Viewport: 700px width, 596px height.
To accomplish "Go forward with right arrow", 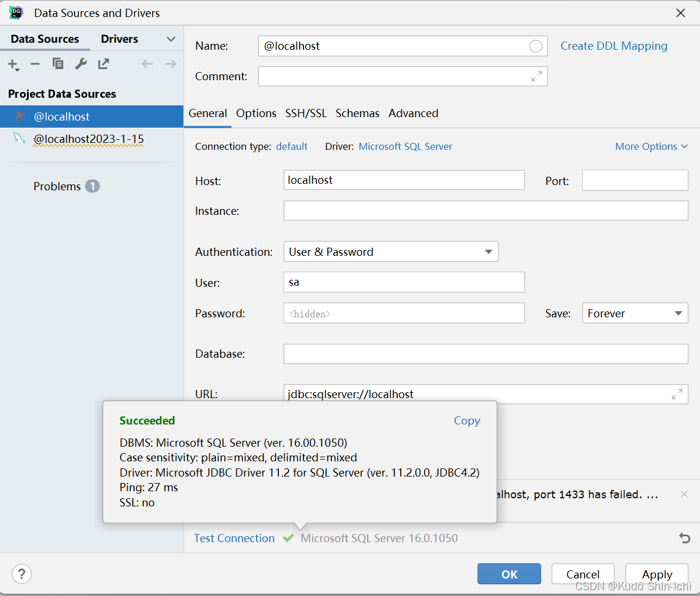I will click(170, 64).
